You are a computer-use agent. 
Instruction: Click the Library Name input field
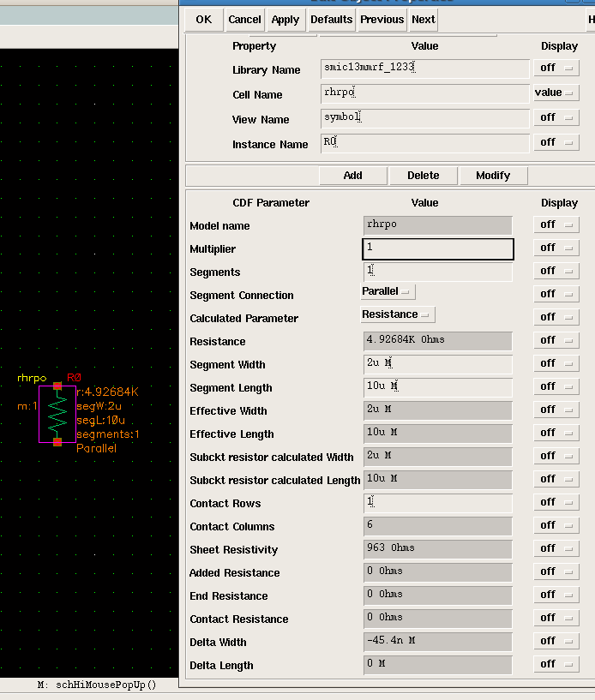(x=424, y=69)
